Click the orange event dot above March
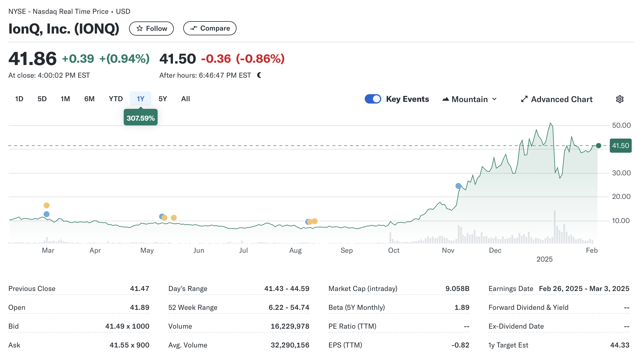The height and width of the screenshot is (356, 644). [x=47, y=205]
